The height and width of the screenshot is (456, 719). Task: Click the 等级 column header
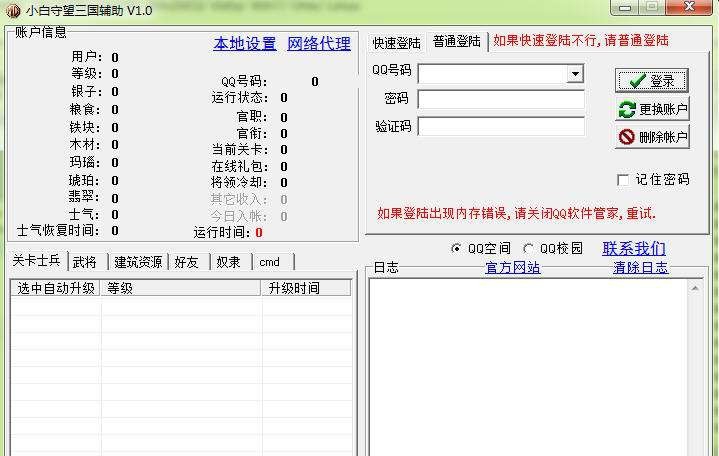click(x=181, y=288)
